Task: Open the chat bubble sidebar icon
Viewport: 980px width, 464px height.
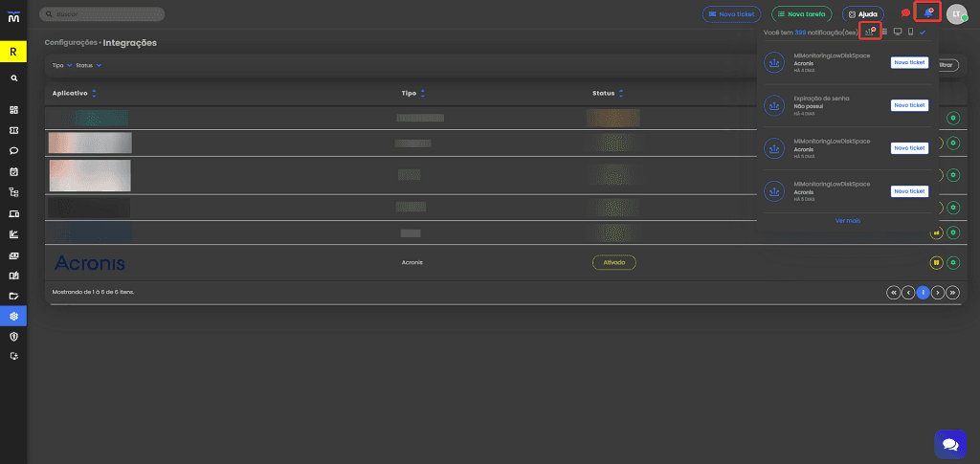Action: point(13,150)
